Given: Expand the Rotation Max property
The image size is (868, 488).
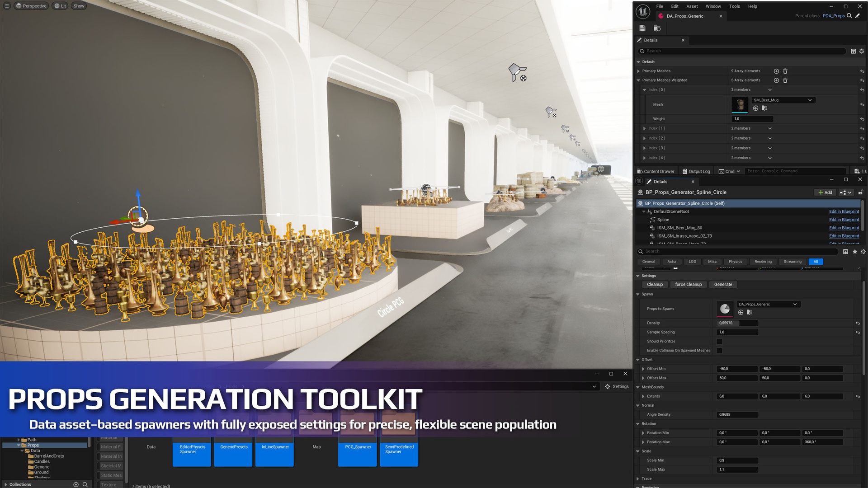Looking at the screenshot, I should [643, 442].
